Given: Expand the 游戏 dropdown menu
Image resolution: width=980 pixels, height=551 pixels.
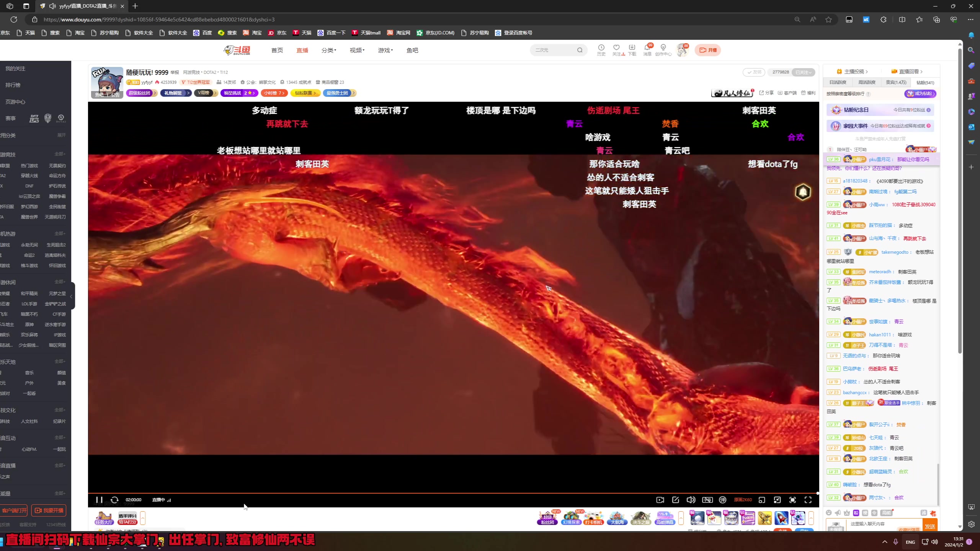Looking at the screenshot, I should point(385,50).
